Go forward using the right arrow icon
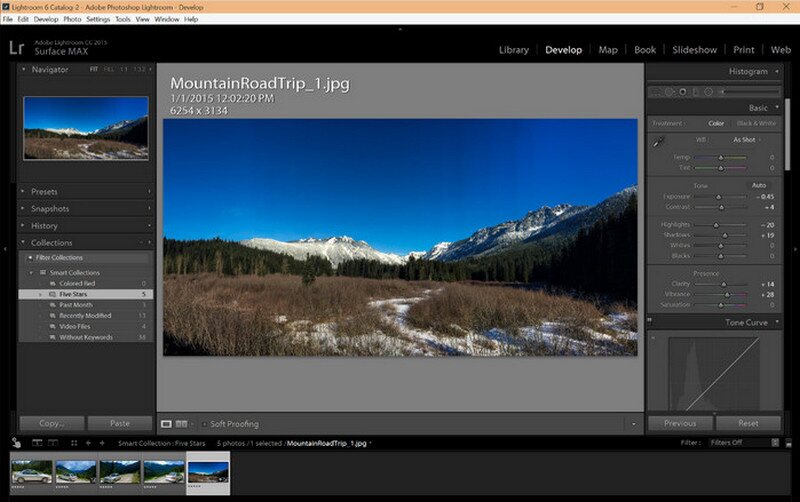 (102, 443)
